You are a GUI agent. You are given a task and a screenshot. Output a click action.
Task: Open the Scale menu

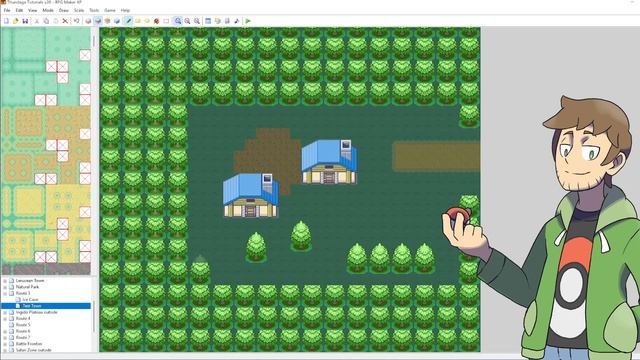point(79,10)
